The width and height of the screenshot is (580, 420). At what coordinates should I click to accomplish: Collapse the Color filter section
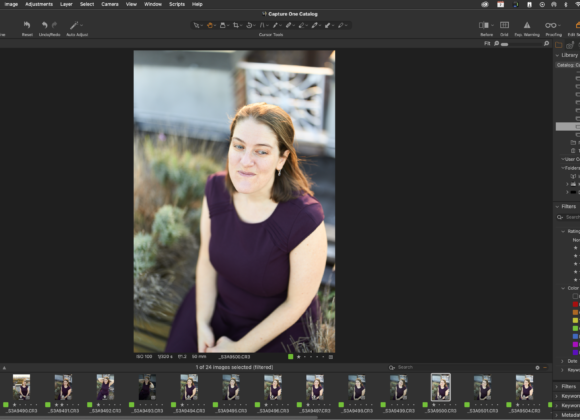[x=563, y=288]
